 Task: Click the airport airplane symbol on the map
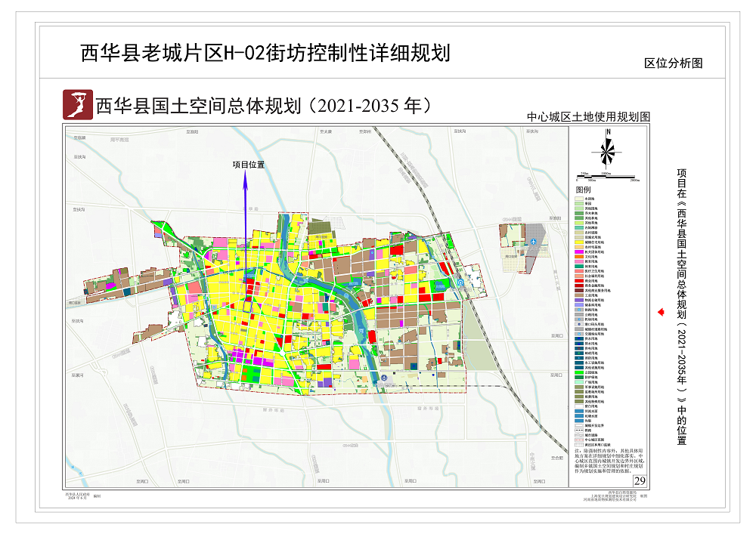[x=534, y=241]
